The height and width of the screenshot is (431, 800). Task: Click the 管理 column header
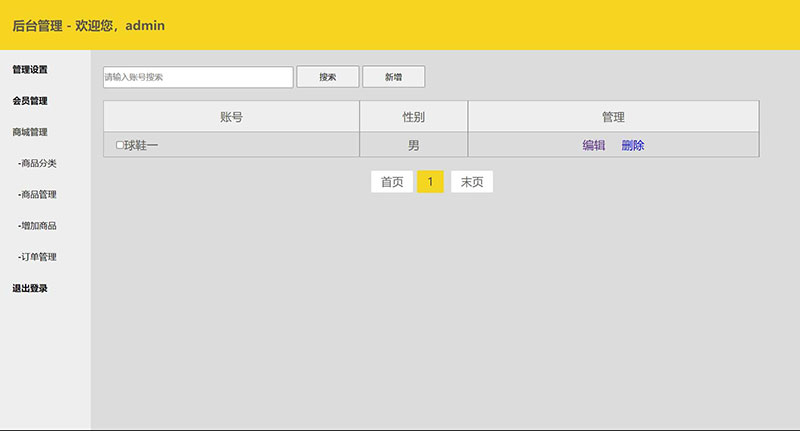pyautogui.click(x=613, y=117)
